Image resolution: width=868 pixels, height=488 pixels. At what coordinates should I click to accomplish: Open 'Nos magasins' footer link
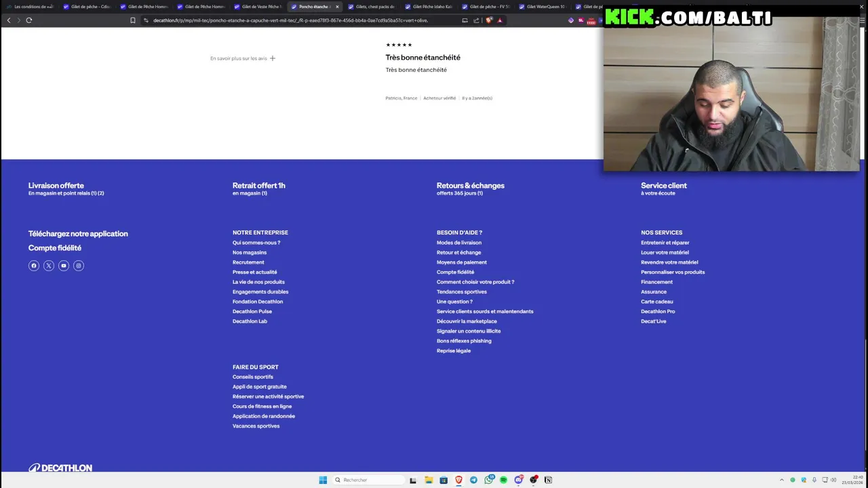[250, 252]
